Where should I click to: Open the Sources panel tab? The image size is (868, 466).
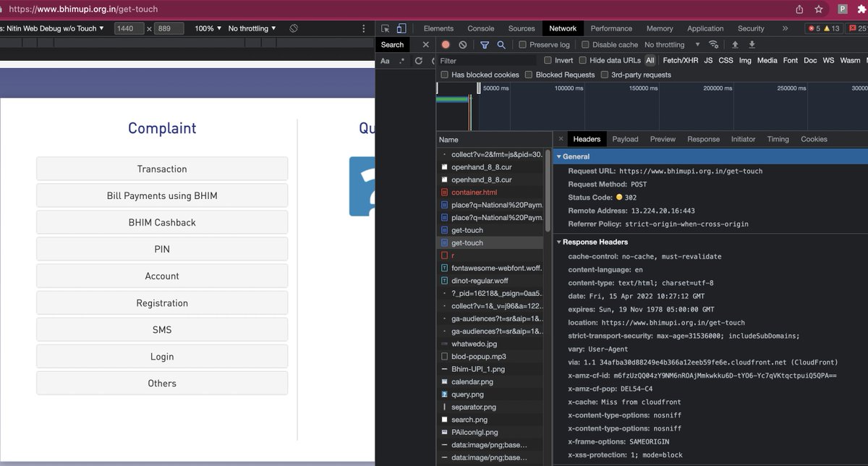coord(522,28)
